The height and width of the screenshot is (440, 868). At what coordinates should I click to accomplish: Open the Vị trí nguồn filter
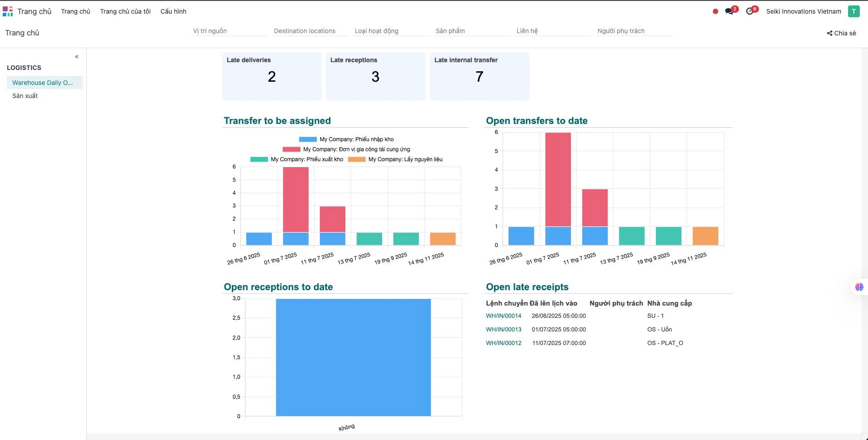229,31
